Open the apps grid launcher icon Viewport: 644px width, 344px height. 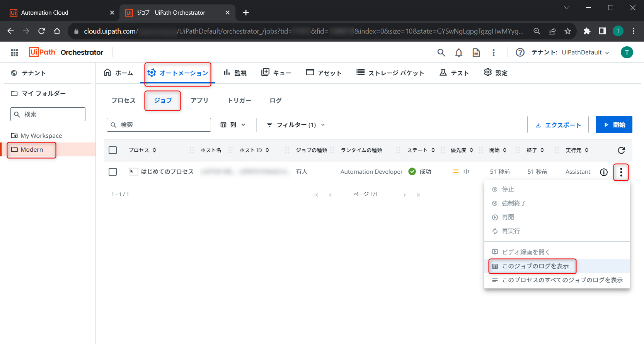pyautogui.click(x=14, y=53)
